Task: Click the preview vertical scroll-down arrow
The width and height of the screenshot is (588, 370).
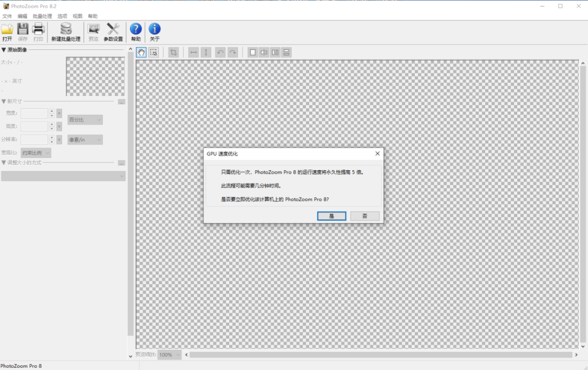Action: (x=583, y=347)
